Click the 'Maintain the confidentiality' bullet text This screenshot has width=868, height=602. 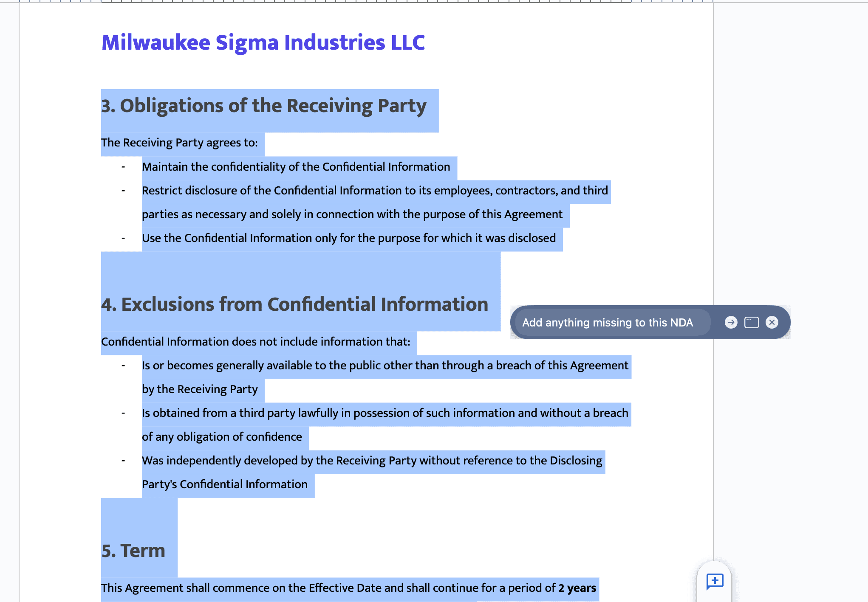[296, 167]
